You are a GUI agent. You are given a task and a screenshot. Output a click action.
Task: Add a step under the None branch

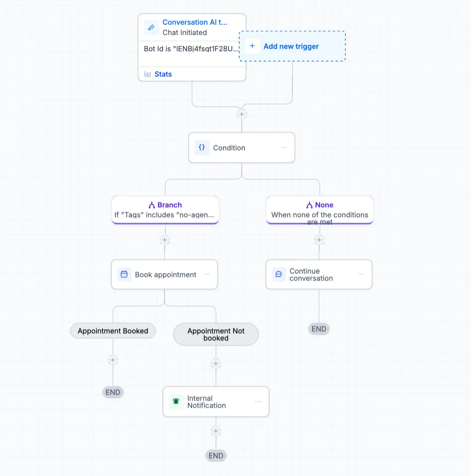pos(319,240)
